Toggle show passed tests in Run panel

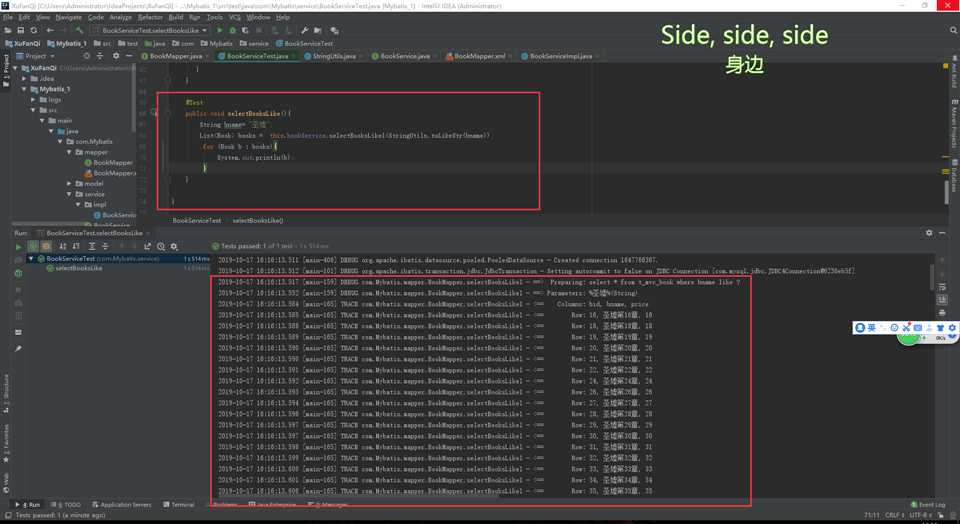tap(33, 246)
